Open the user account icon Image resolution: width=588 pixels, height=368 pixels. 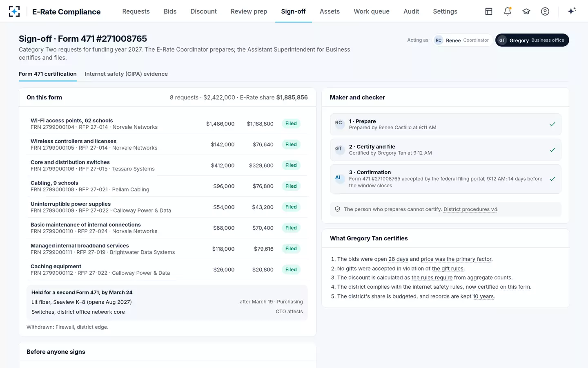[x=545, y=11]
